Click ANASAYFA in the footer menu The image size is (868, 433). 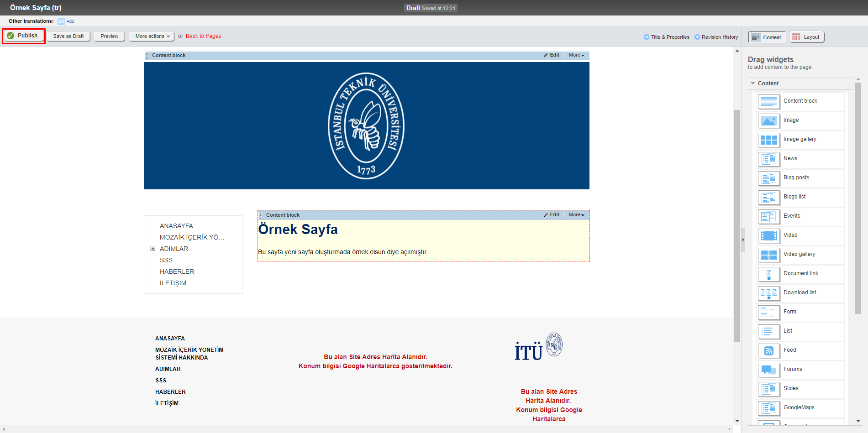(x=170, y=339)
